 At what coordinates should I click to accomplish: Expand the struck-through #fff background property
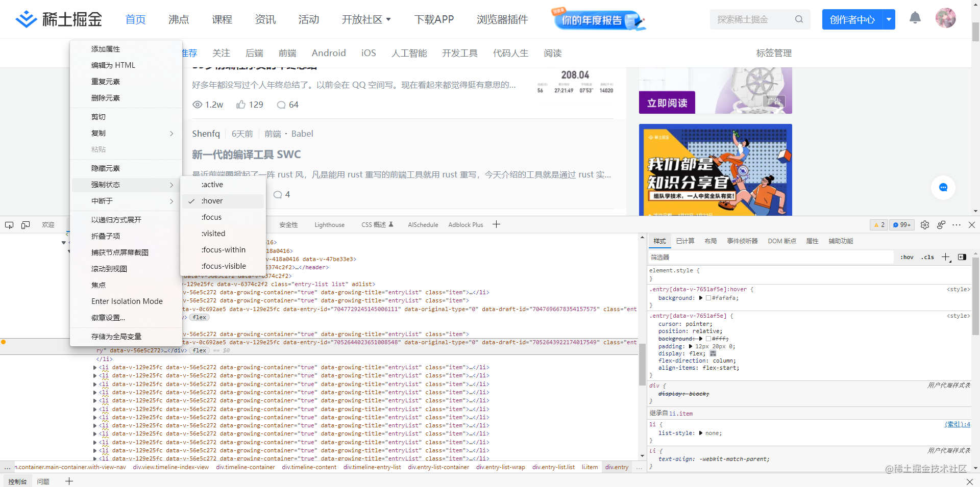(x=700, y=339)
